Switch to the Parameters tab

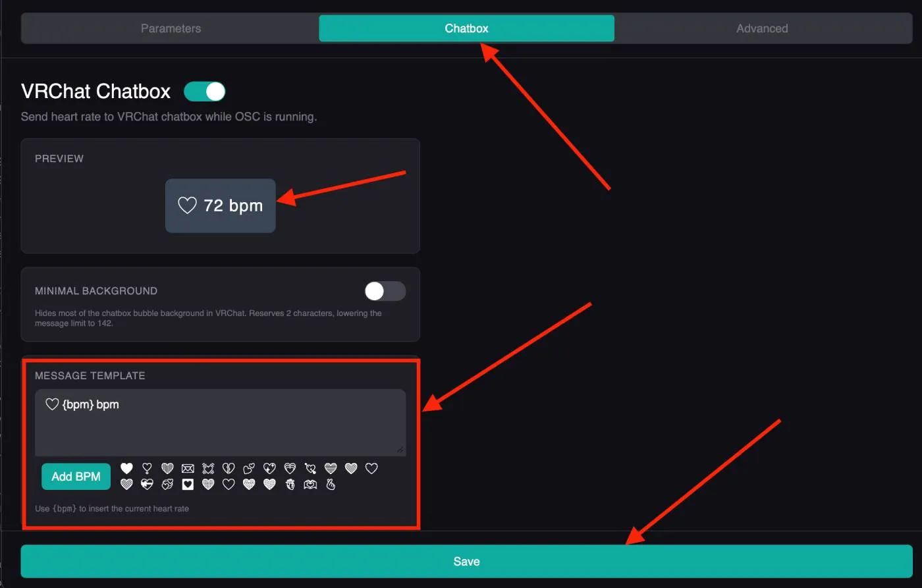(x=171, y=28)
